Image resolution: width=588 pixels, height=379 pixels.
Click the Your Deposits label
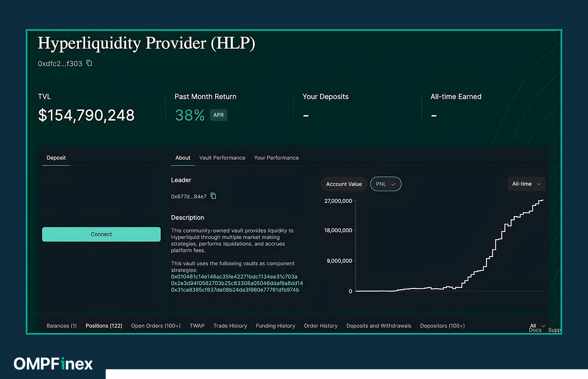(x=325, y=97)
